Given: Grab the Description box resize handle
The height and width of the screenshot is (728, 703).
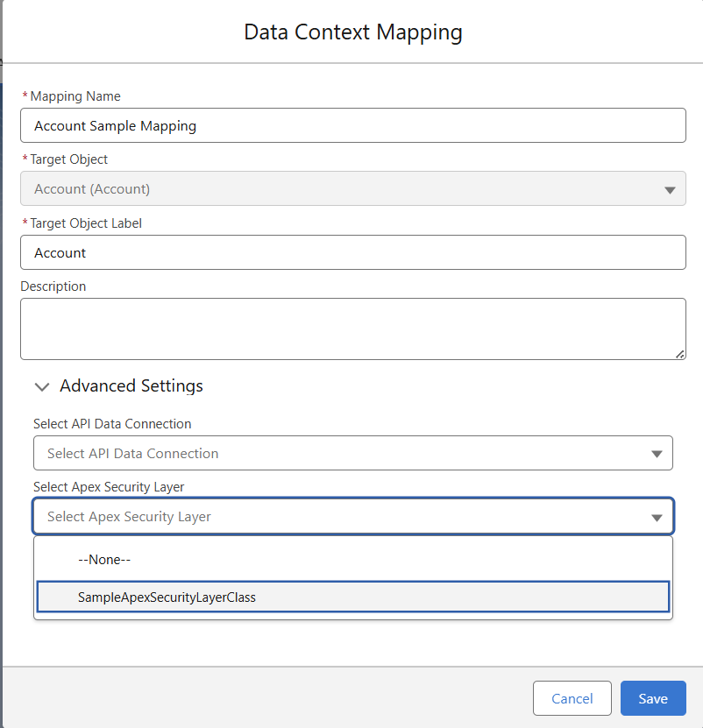Looking at the screenshot, I should coord(680,354).
